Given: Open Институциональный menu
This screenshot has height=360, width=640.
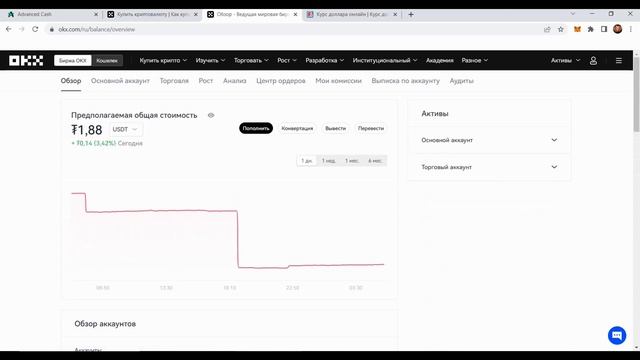Looking at the screenshot, I should pos(385,60).
